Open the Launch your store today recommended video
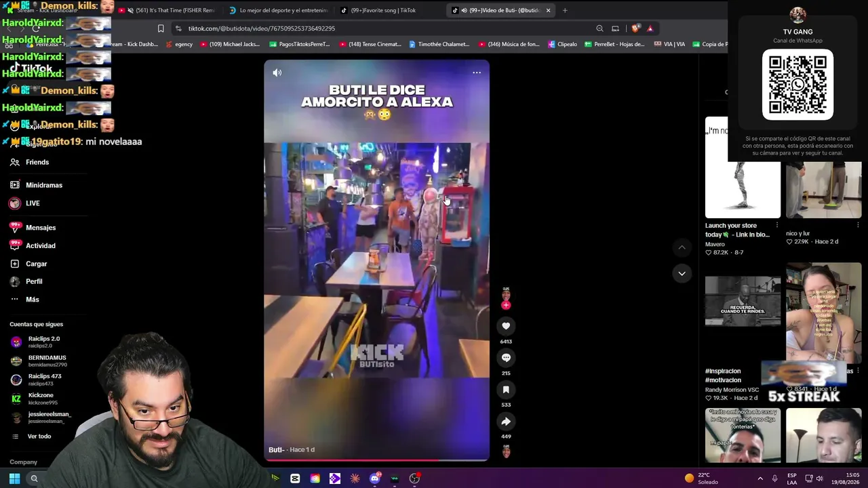The height and width of the screenshot is (488, 868). tap(743, 167)
